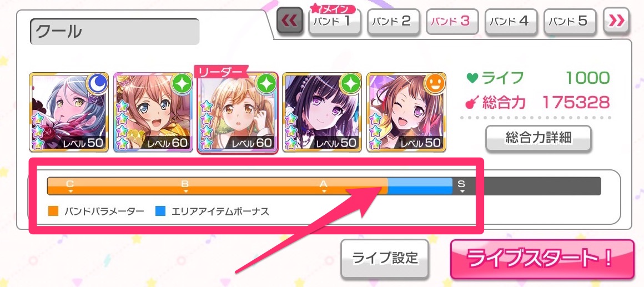Switch to the バンド 2 tab

tap(394, 21)
